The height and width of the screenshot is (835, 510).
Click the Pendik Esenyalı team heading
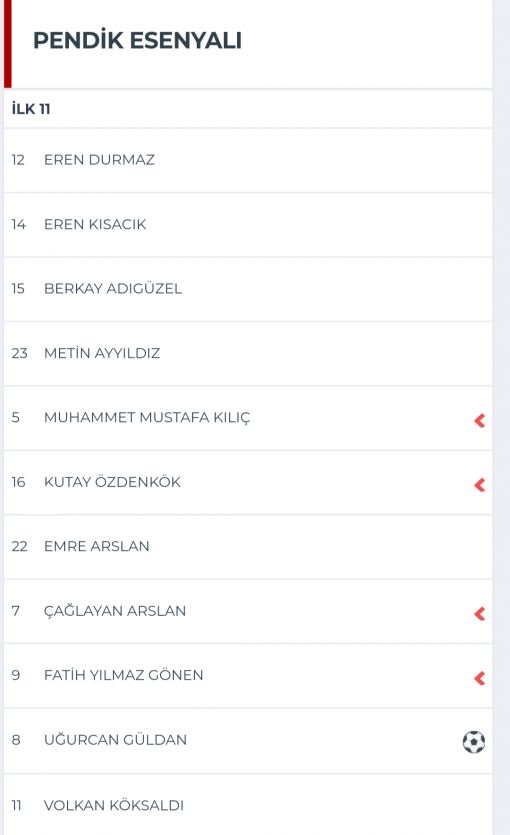[137, 40]
